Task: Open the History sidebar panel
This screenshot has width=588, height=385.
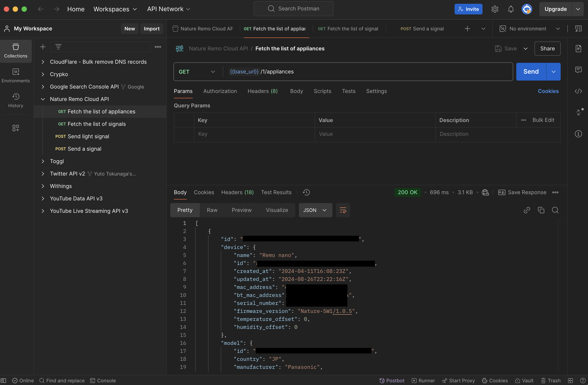Action: coord(16,100)
